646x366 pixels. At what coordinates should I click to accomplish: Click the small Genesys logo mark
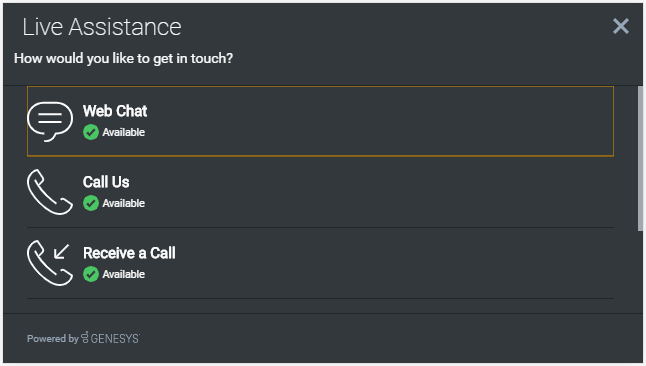pyautogui.click(x=85, y=338)
